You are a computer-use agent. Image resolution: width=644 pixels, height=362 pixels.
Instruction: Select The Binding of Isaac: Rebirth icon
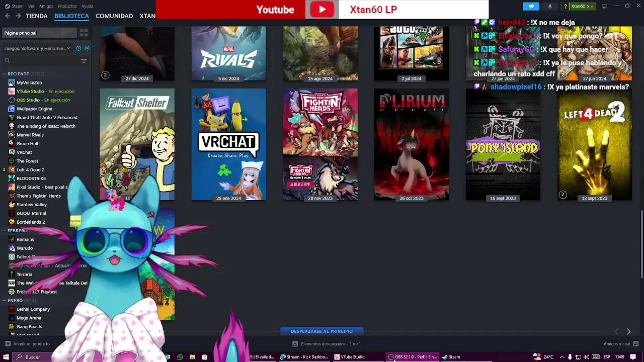pyautogui.click(x=12, y=126)
